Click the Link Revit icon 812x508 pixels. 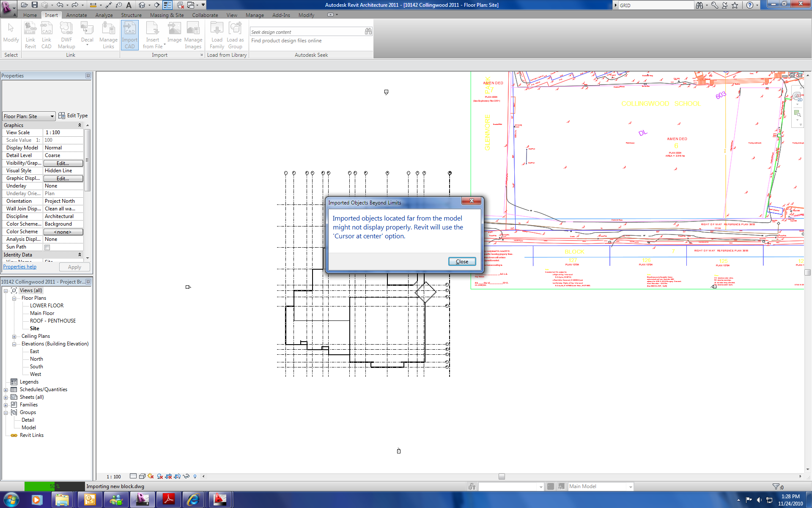point(30,35)
